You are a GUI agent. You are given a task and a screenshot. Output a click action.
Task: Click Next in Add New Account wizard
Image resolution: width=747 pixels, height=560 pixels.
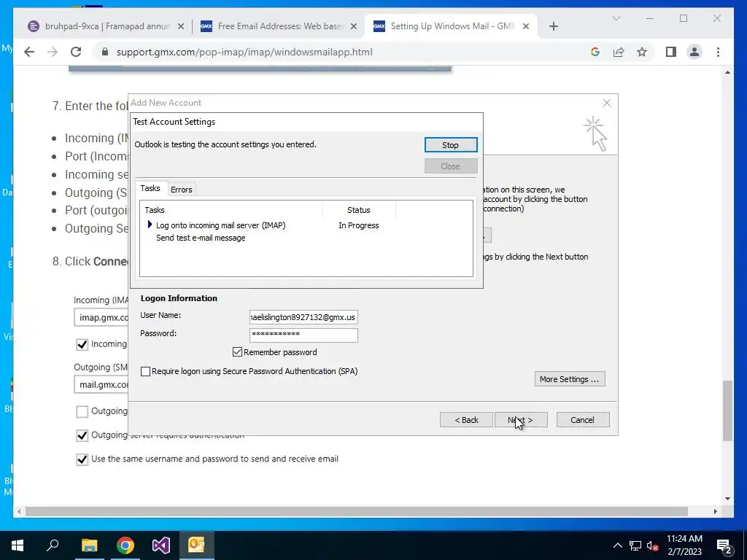pos(521,420)
